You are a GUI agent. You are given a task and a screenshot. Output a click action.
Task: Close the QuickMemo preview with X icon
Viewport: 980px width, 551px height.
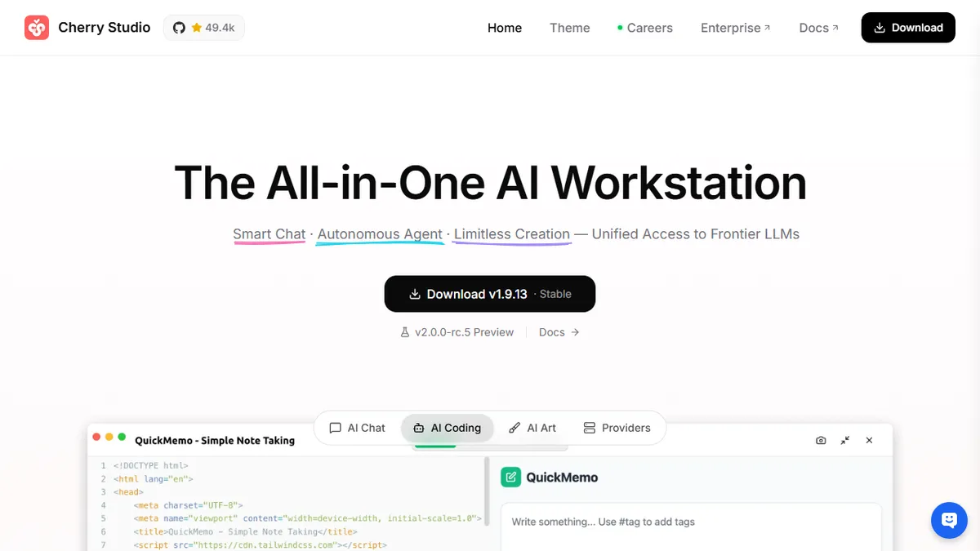coord(869,440)
